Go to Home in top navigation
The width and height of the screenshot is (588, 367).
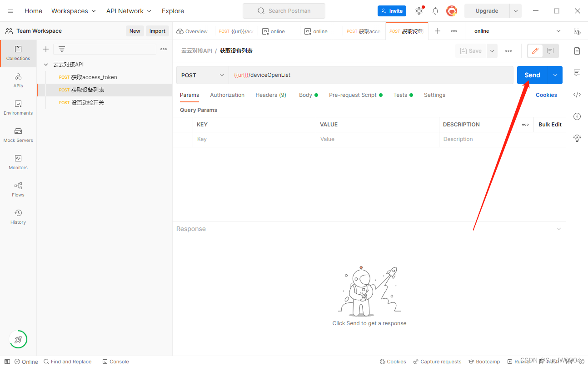pos(33,11)
